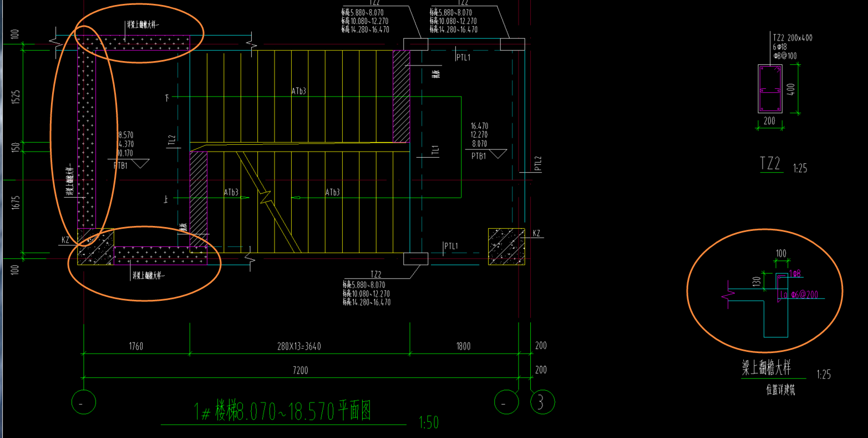Select the "1800" dimension text
The image size is (868, 438).
(463, 346)
